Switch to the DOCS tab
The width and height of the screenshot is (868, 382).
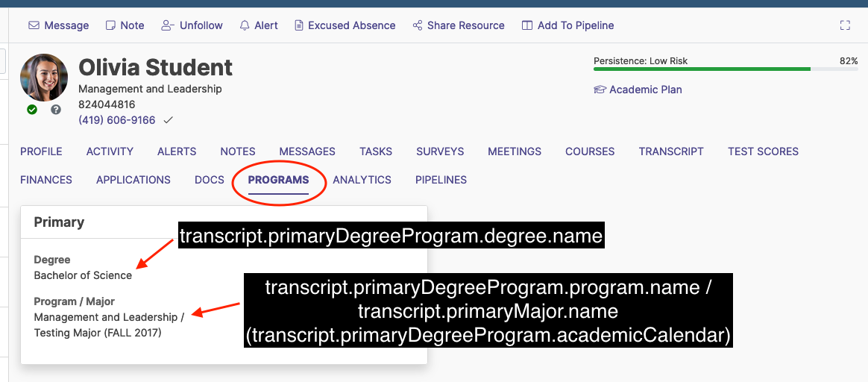pyautogui.click(x=210, y=179)
